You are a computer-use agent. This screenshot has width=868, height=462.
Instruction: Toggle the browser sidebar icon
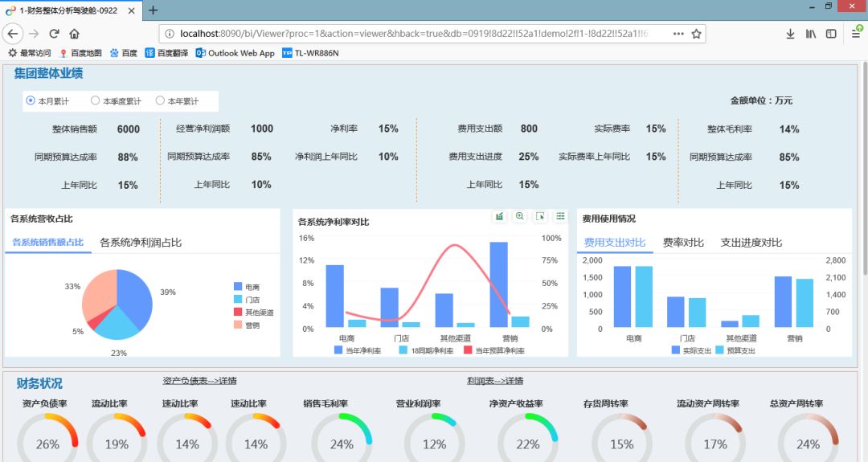[x=831, y=34]
